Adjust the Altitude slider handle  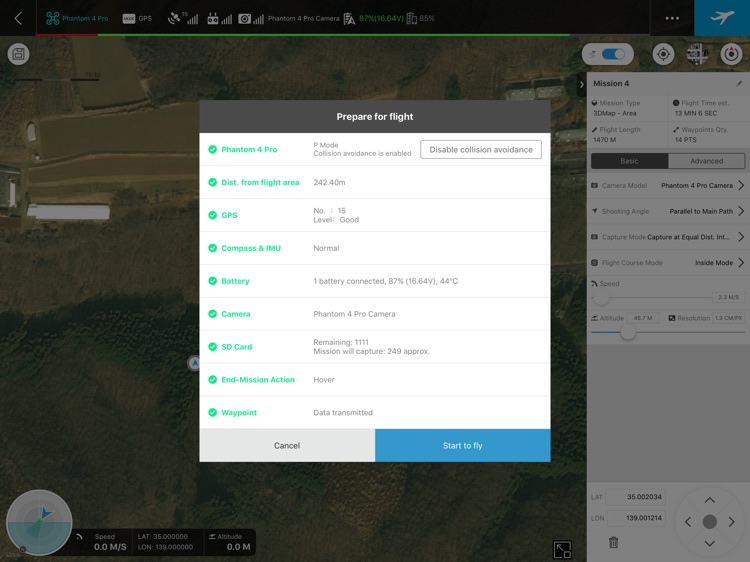(628, 332)
